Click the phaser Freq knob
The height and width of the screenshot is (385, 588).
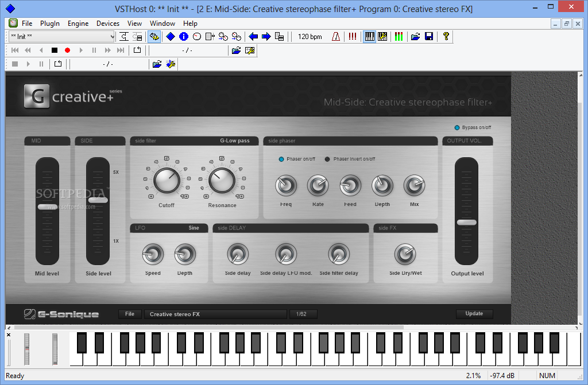click(286, 185)
